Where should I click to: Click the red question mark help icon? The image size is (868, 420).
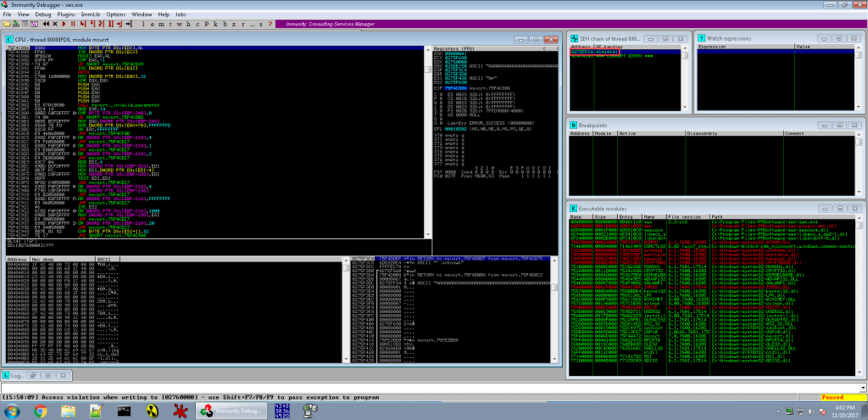(270, 25)
